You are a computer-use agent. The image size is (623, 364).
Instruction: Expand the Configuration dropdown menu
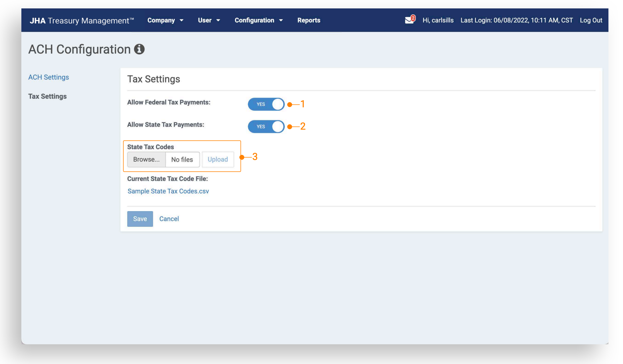(258, 20)
